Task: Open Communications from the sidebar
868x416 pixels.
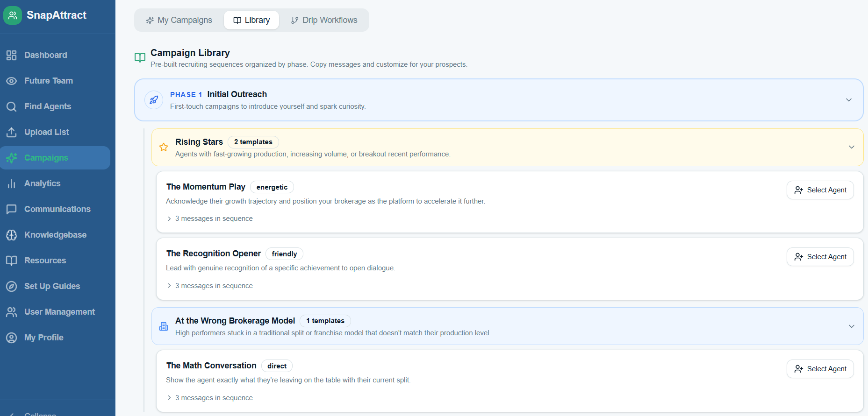Action: [55, 209]
